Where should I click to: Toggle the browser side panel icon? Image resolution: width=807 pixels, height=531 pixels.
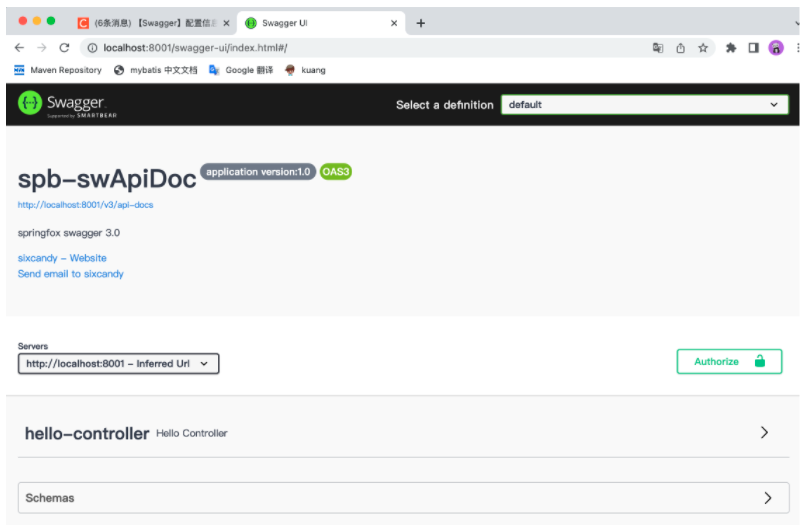pos(753,48)
